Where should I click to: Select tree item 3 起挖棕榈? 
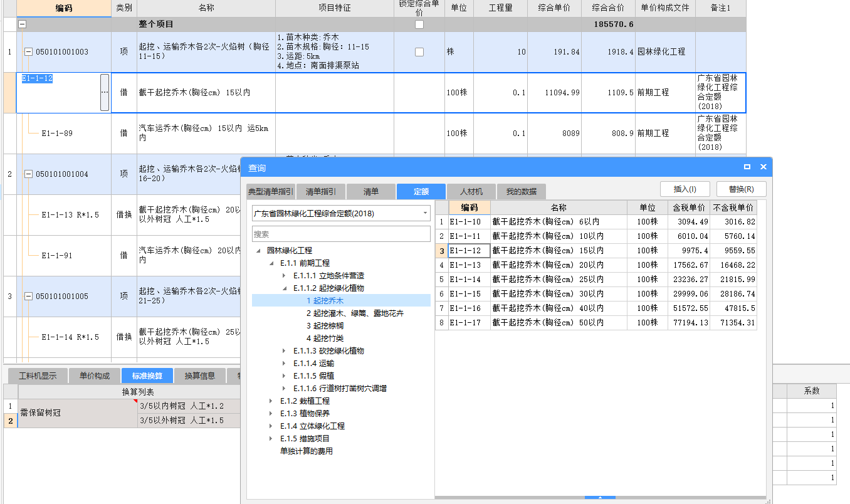pyautogui.click(x=325, y=326)
